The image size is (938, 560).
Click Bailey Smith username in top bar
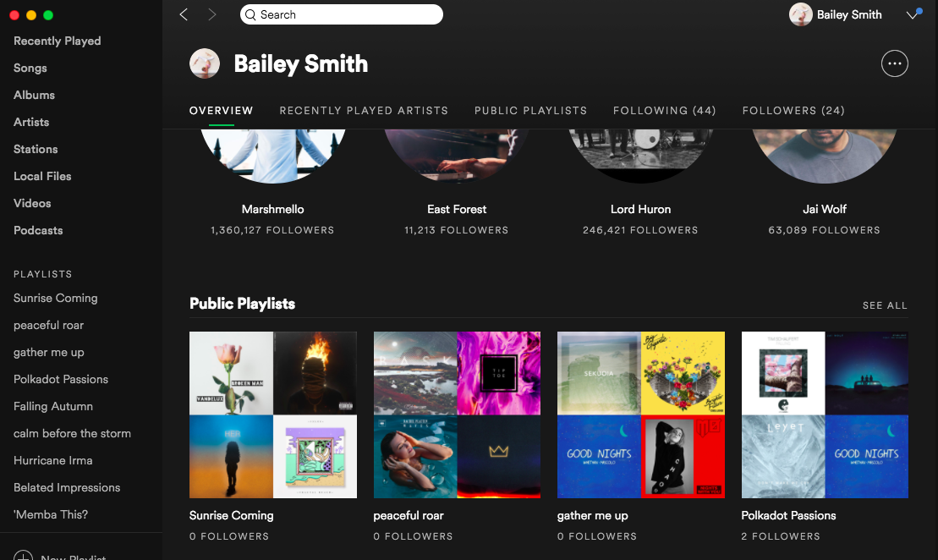point(849,14)
